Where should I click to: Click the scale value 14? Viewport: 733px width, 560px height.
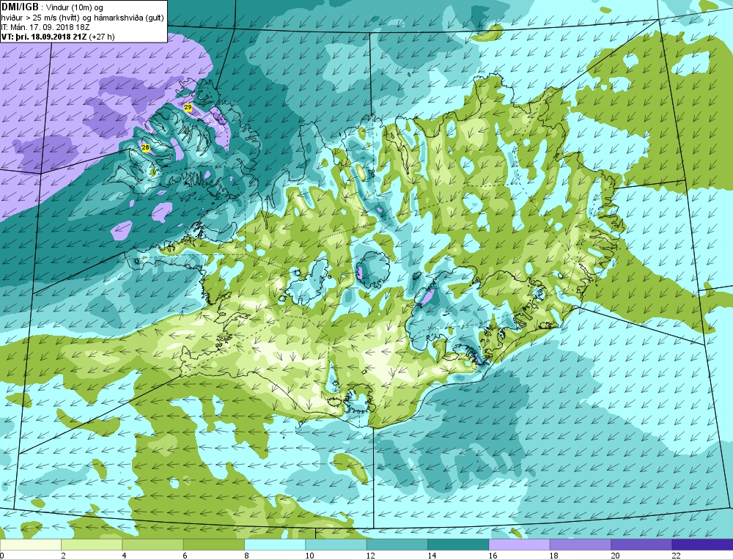point(432,556)
